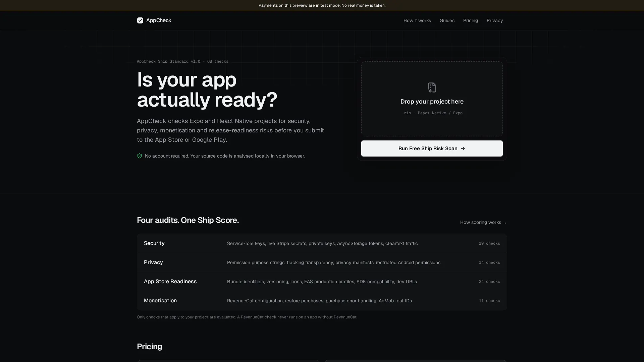Select the App Store Readiness row
644x362 pixels.
coord(322,282)
